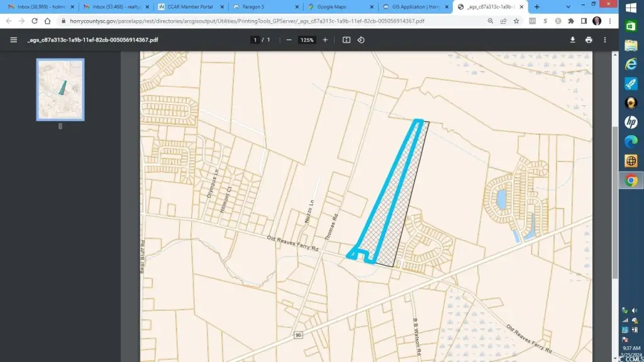The image size is (644, 362).
Task: Click the page number input field
Action: (255, 40)
